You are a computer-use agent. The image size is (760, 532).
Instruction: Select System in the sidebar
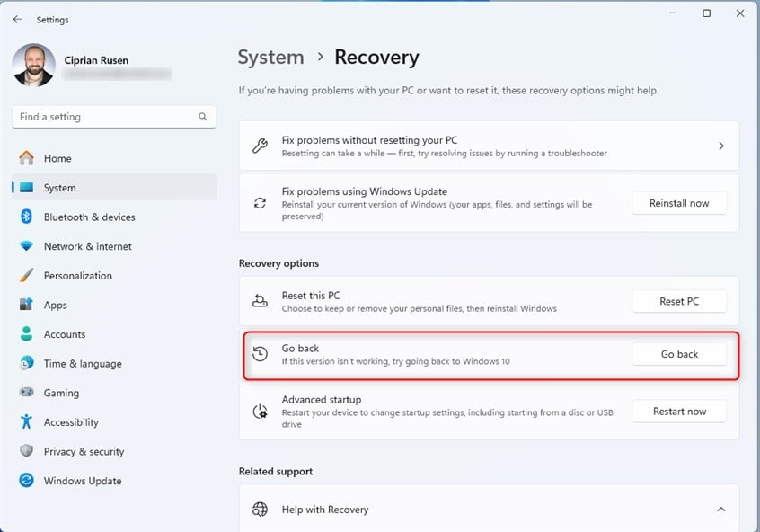pos(114,188)
